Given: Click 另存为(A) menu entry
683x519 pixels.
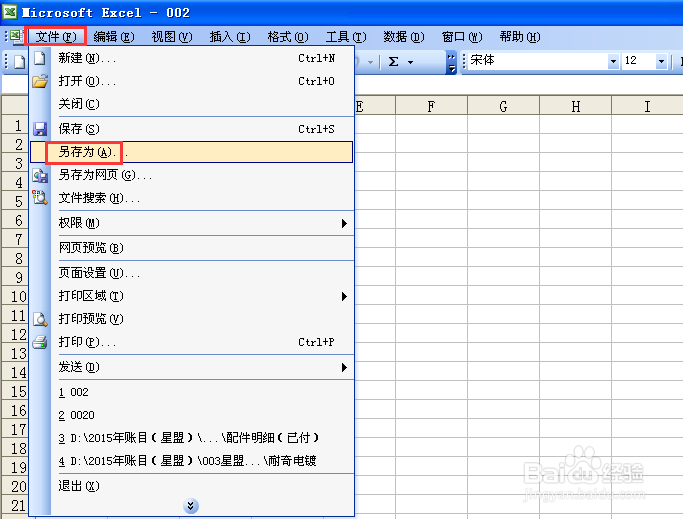Looking at the screenshot, I should point(192,152).
